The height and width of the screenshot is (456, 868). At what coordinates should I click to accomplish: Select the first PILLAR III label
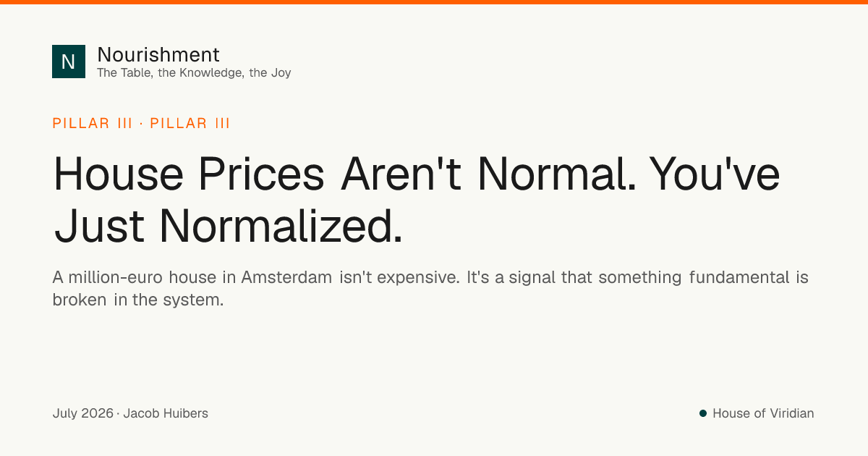click(x=93, y=123)
